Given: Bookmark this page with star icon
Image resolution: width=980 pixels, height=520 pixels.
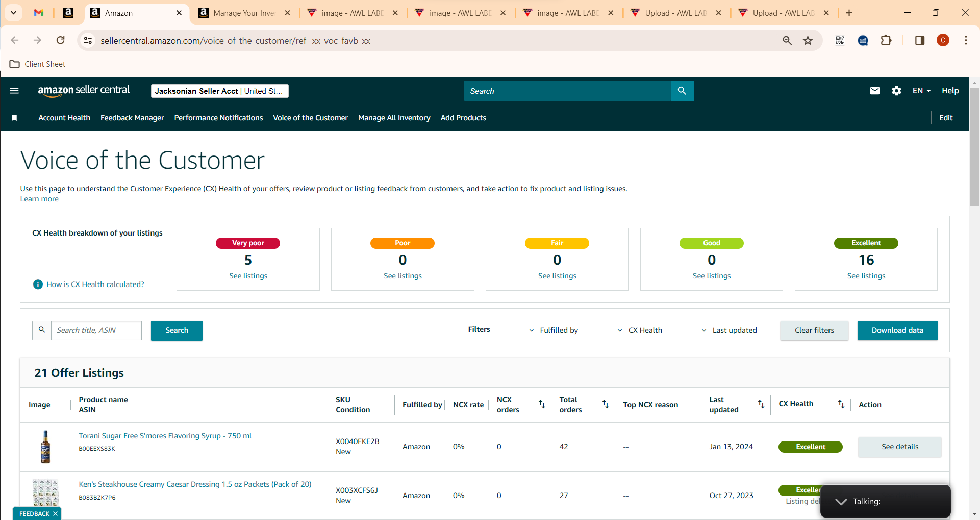Looking at the screenshot, I should coord(808,40).
